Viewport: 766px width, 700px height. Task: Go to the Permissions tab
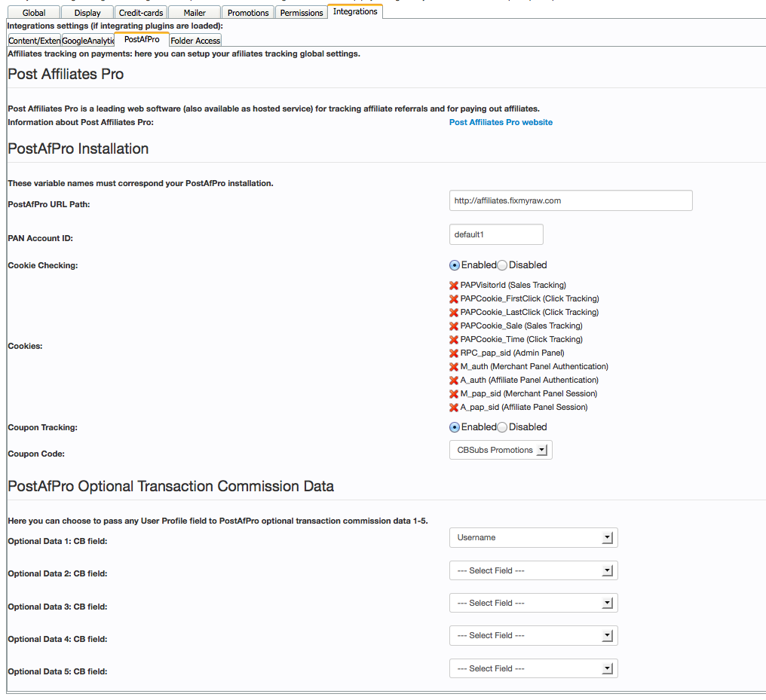(x=302, y=13)
